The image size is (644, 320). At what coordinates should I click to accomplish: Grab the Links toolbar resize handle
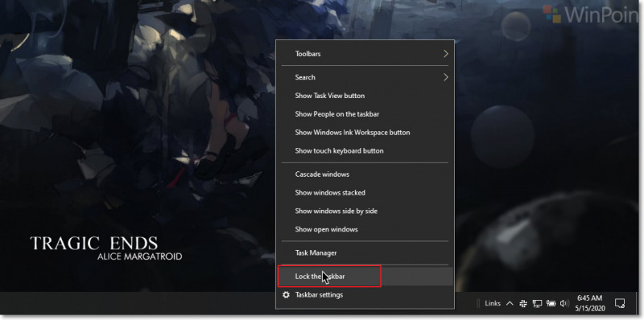(x=477, y=304)
